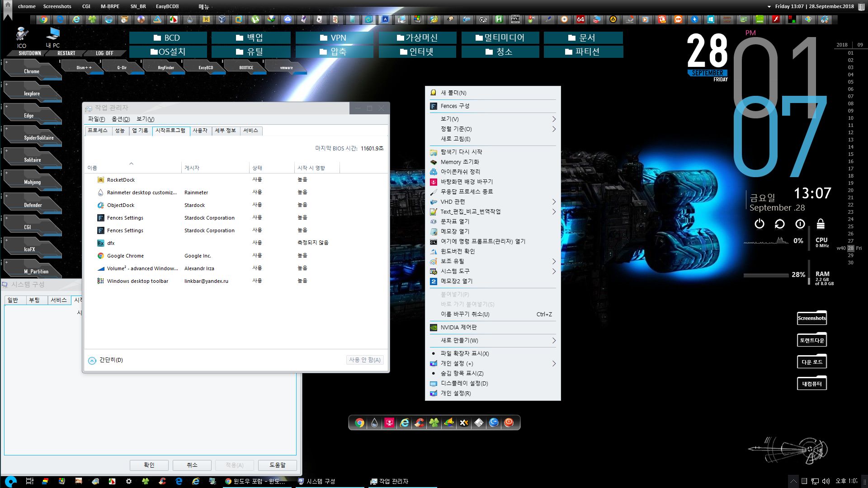Click the blue logoff arrow icon in the dock
This screenshot has width=868, height=488.
tap(494, 423)
